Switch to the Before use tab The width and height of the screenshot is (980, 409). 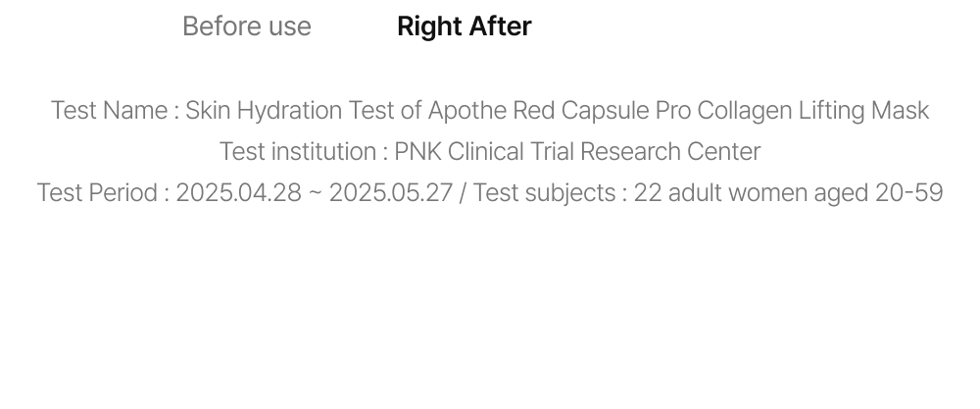[x=246, y=26]
